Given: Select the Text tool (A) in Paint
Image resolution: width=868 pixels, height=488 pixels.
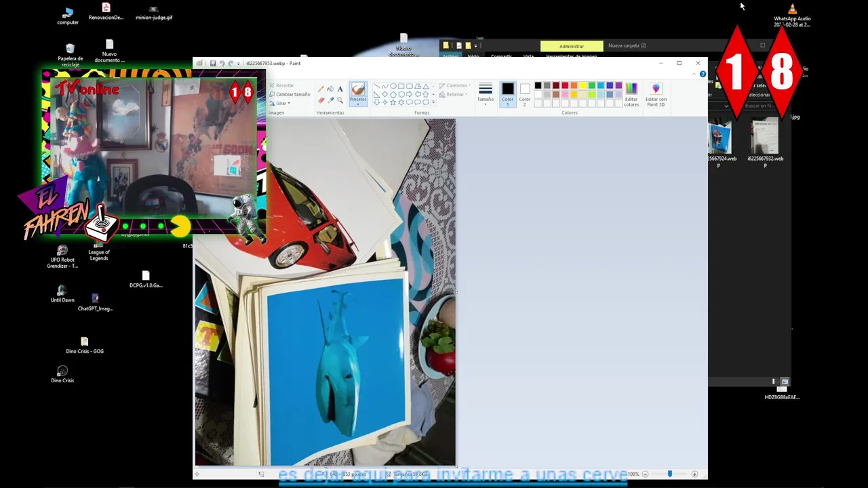Looking at the screenshot, I should pos(340,89).
